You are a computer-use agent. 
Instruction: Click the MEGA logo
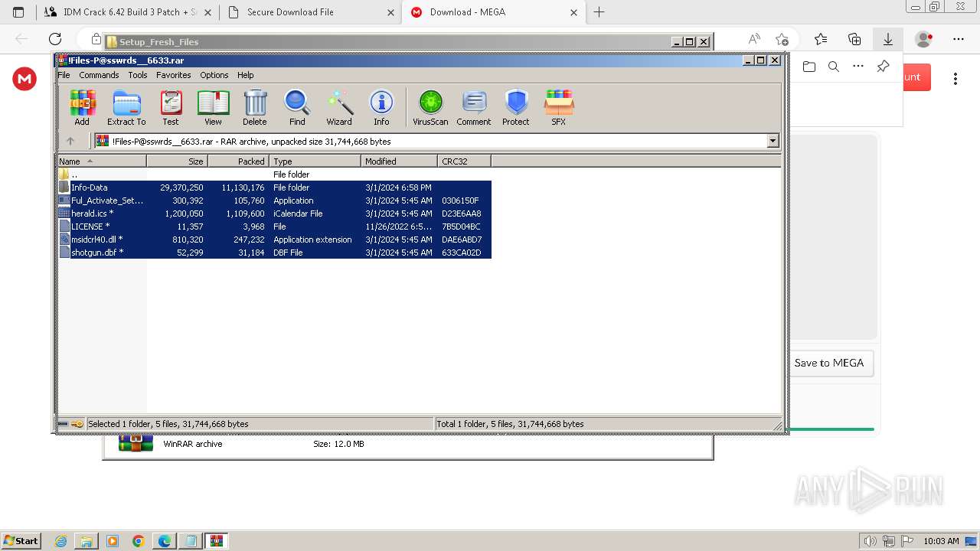click(x=24, y=78)
